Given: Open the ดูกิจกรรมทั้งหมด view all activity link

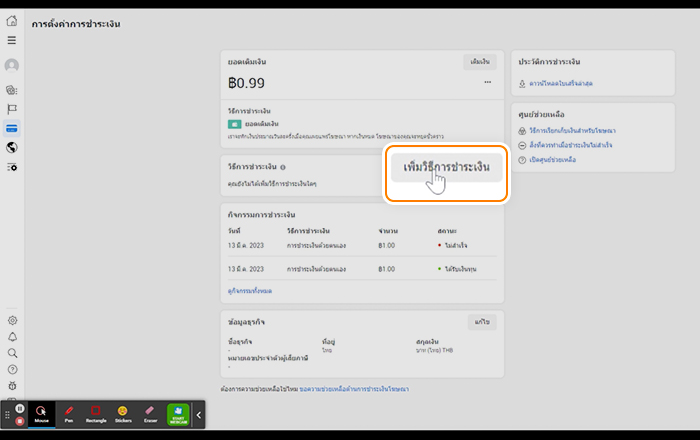Looking at the screenshot, I should click(250, 291).
